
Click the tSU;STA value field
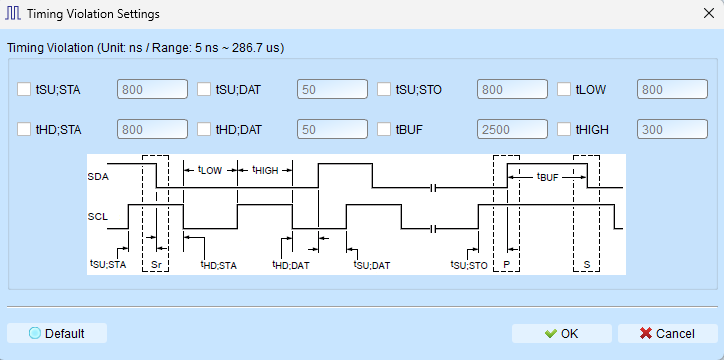click(152, 89)
